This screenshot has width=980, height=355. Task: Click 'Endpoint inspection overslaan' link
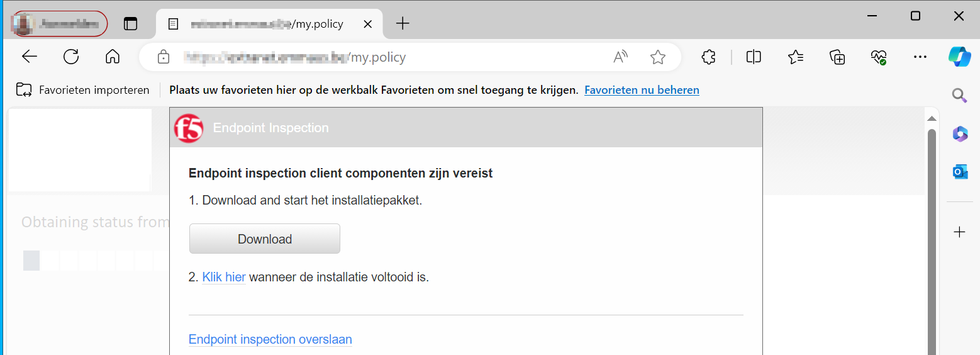coord(270,340)
